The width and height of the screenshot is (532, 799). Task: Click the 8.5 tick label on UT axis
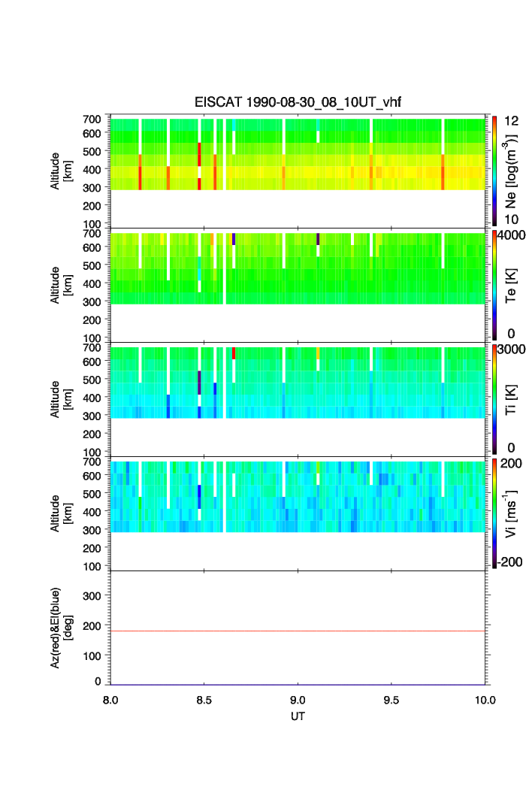(204, 700)
